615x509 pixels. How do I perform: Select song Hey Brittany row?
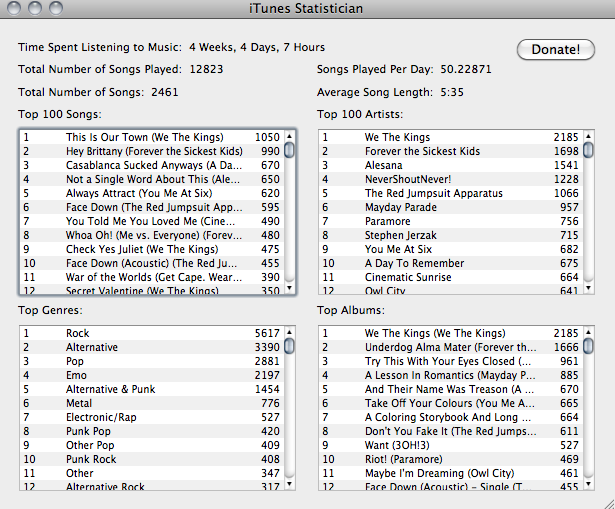[152, 151]
